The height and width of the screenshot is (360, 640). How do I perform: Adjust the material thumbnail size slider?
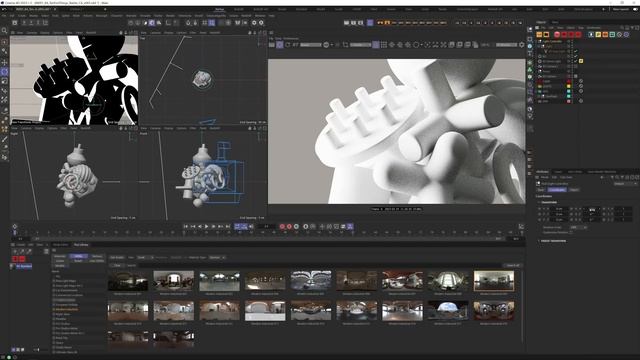coord(37,350)
